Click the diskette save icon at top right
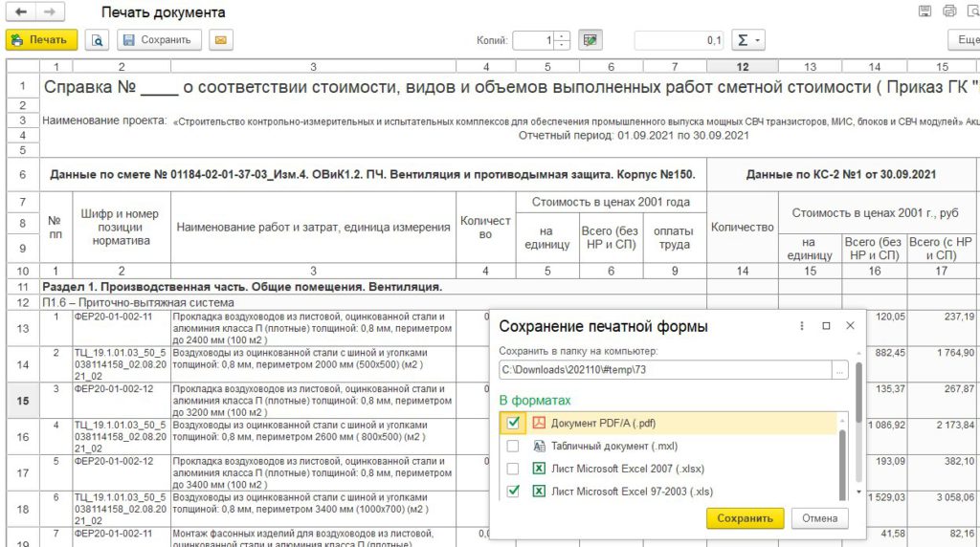The width and height of the screenshot is (980, 547). 924,11
